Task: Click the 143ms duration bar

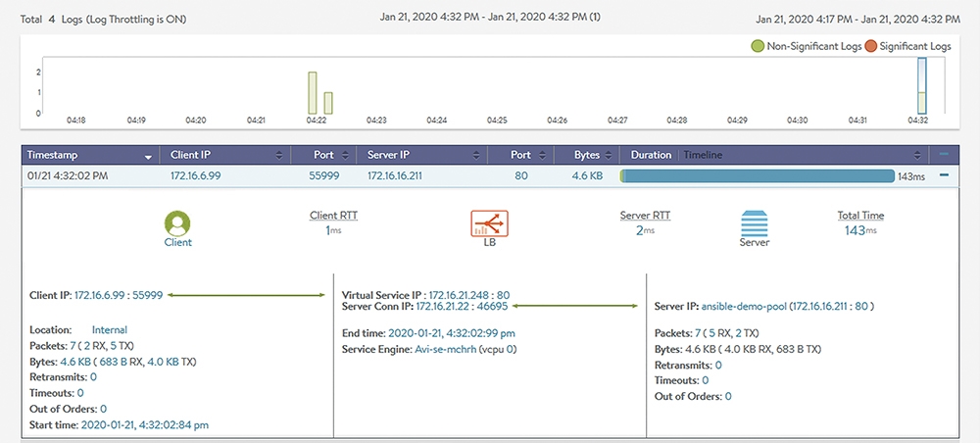Action: point(758,176)
